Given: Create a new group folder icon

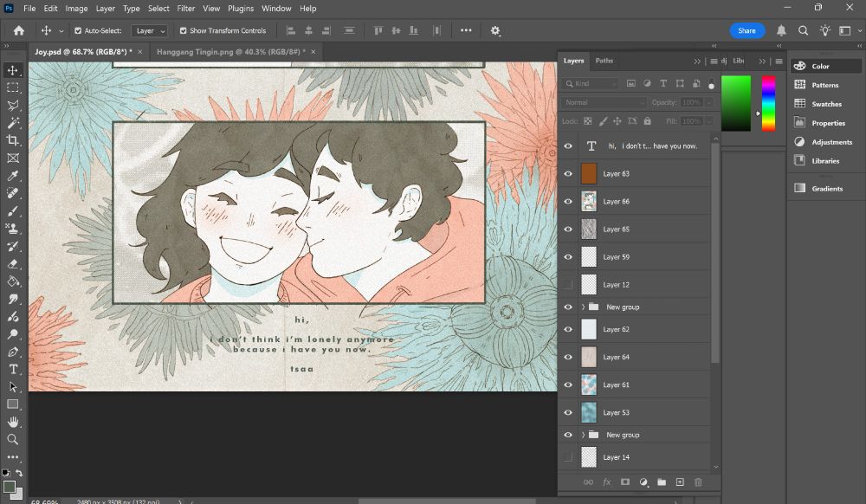Looking at the screenshot, I should point(662,482).
